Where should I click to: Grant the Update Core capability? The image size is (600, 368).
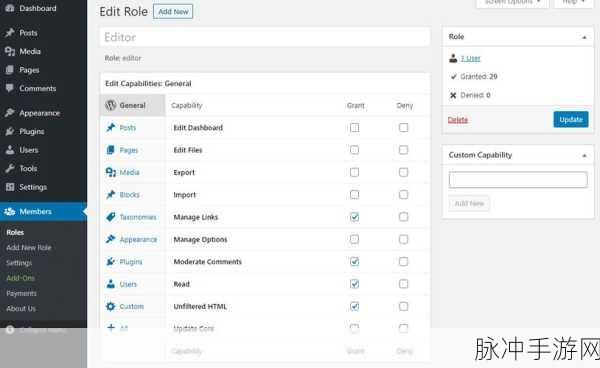pos(355,328)
